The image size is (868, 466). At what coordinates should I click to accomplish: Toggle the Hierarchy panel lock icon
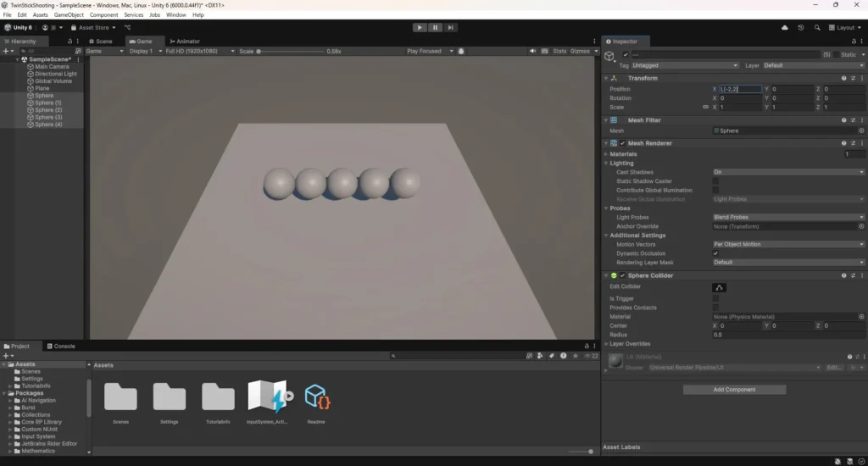[x=70, y=41]
